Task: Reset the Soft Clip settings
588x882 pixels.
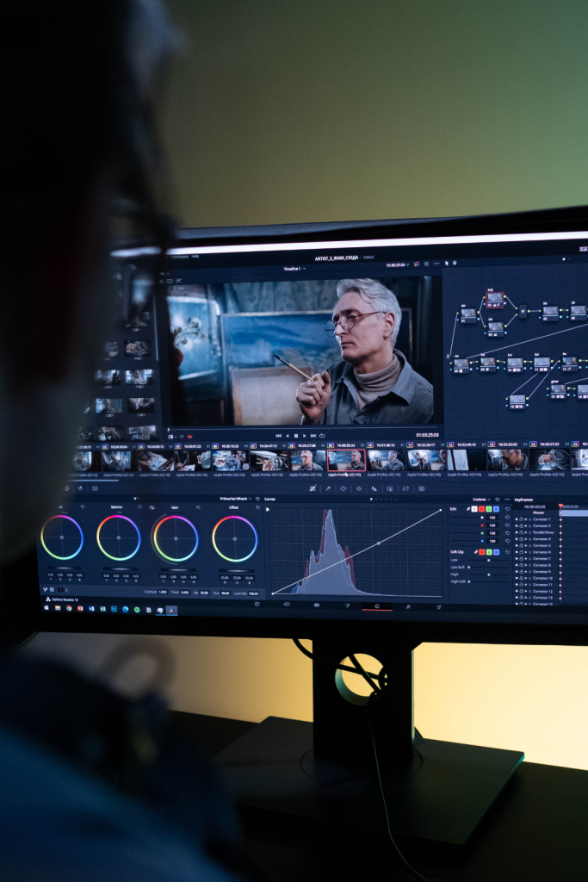Action: (x=507, y=552)
